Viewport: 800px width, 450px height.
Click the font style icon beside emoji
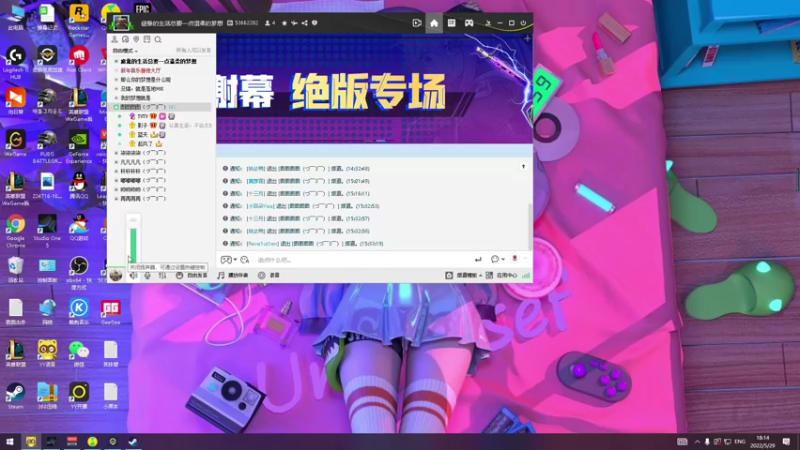pyautogui.click(x=245, y=260)
